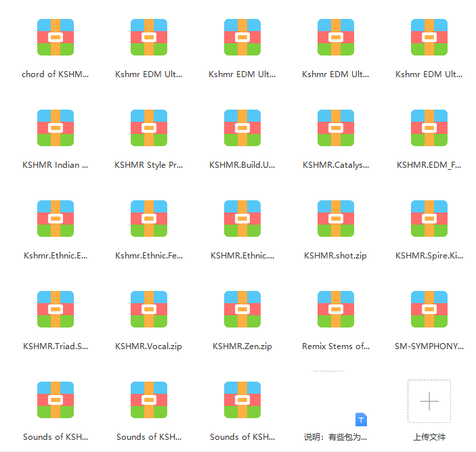Click file name 'KSHMR.Zen.zip'
476x452 pixels.
pyautogui.click(x=242, y=346)
